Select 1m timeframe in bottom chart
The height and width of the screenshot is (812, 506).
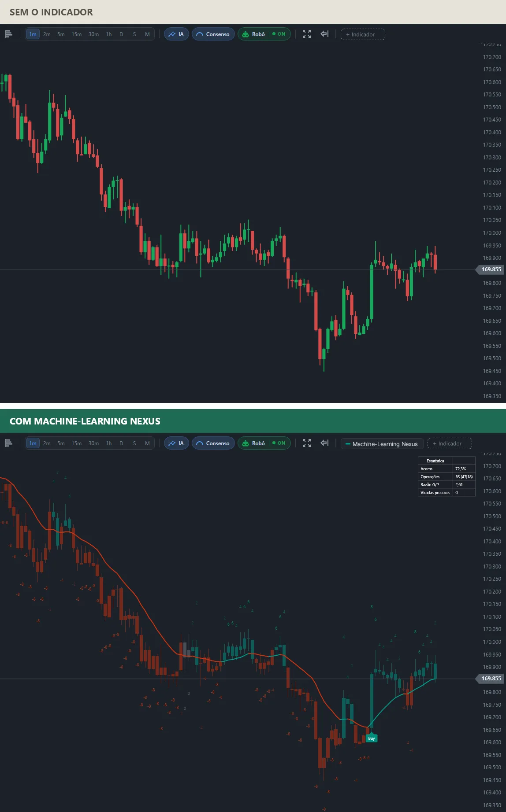pos(33,443)
